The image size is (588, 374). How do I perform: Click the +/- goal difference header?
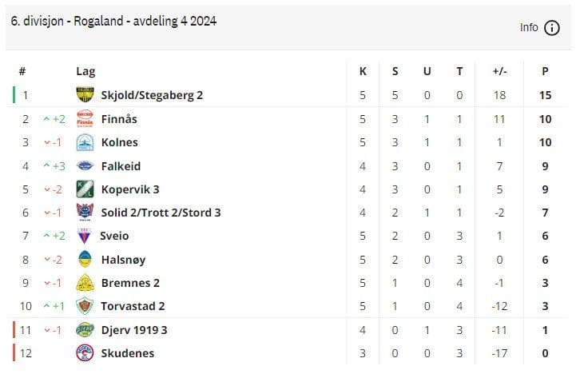(500, 71)
